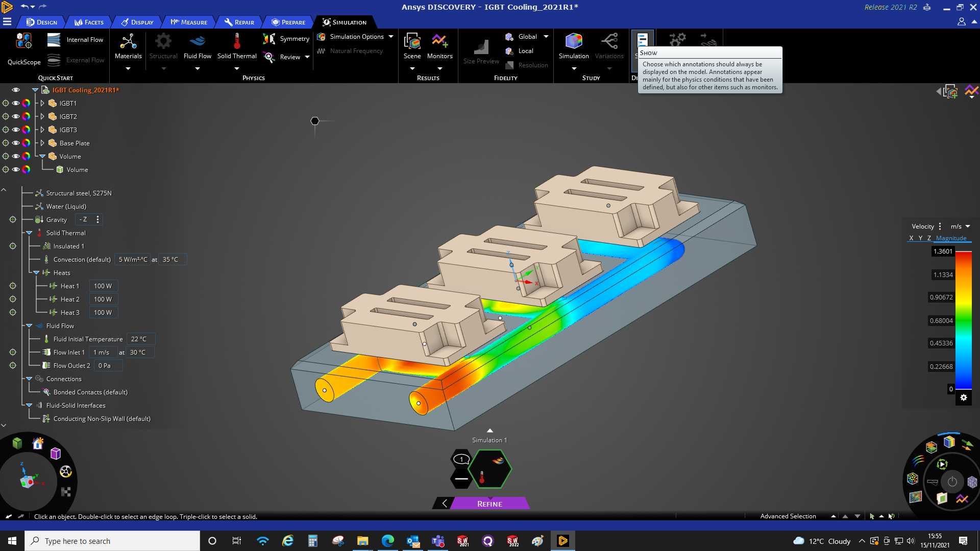Toggle visibility of IGBT1
The image size is (980, 551).
click(x=16, y=103)
